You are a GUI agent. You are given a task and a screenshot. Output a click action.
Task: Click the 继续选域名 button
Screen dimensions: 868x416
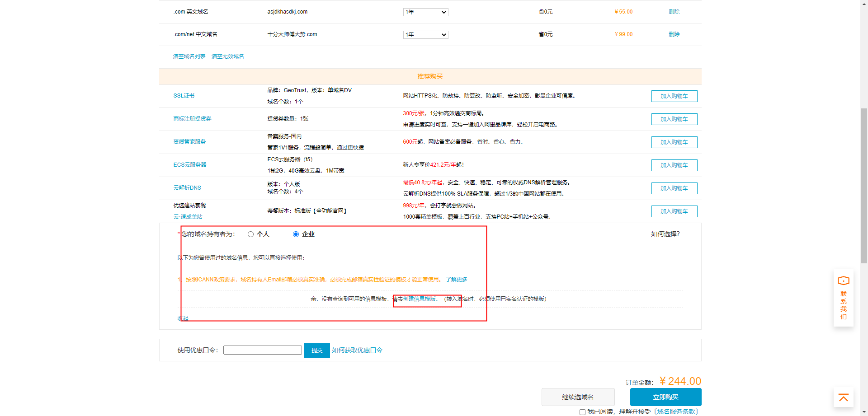pos(578,397)
